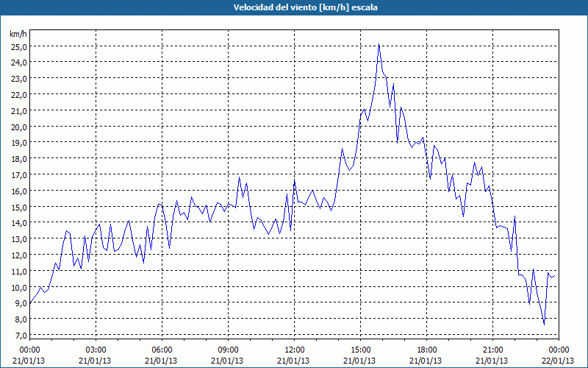Select the 9,0 y-axis value
Screen dimensions: 588x368
21,303
